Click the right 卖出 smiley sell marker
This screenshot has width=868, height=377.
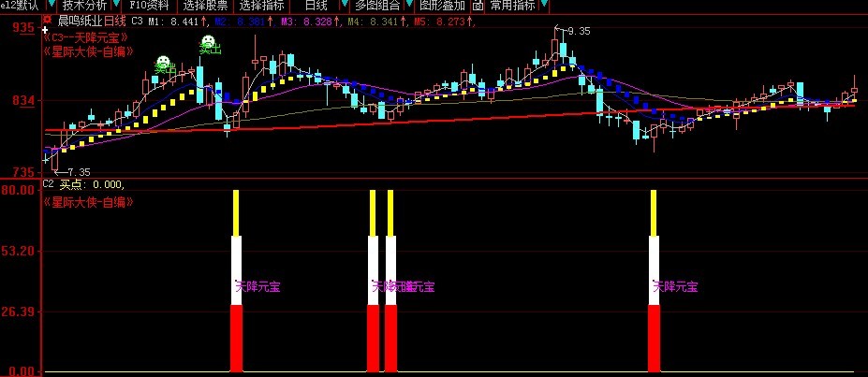209,45
